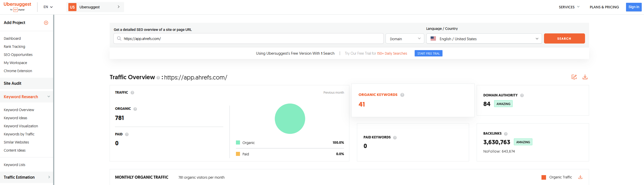Image resolution: width=644 pixels, height=185 pixels.
Task: Click START FREE TRIAL button
Action: click(429, 53)
